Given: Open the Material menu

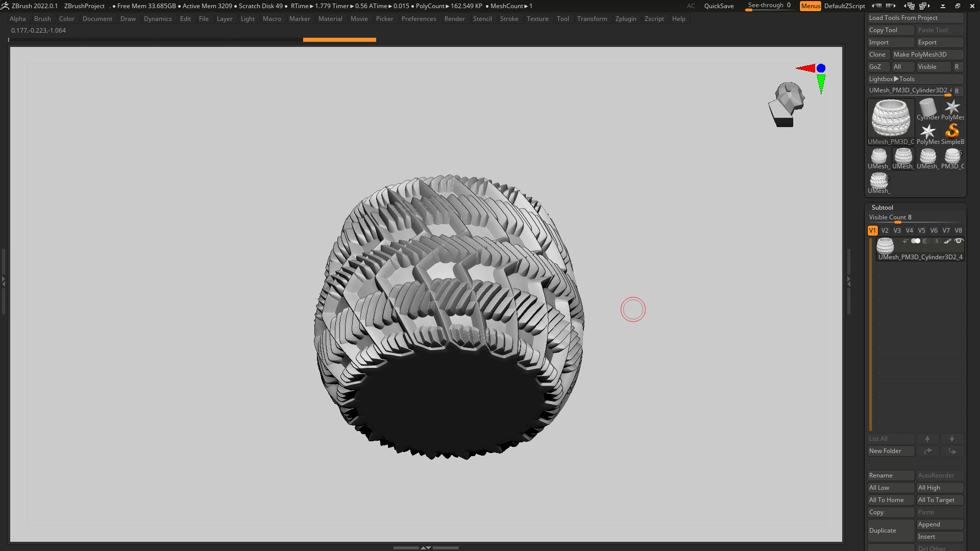Looking at the screenshot, I should 330,19.
